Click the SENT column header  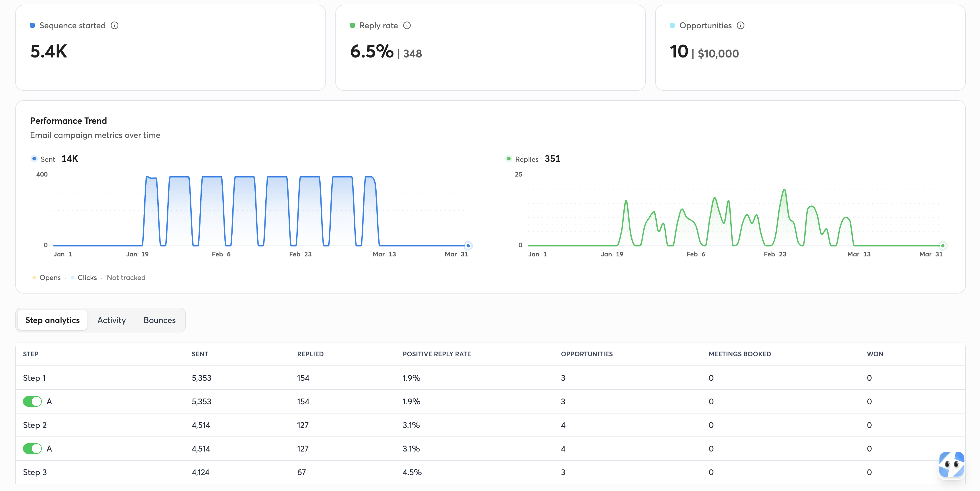point(200,354)
